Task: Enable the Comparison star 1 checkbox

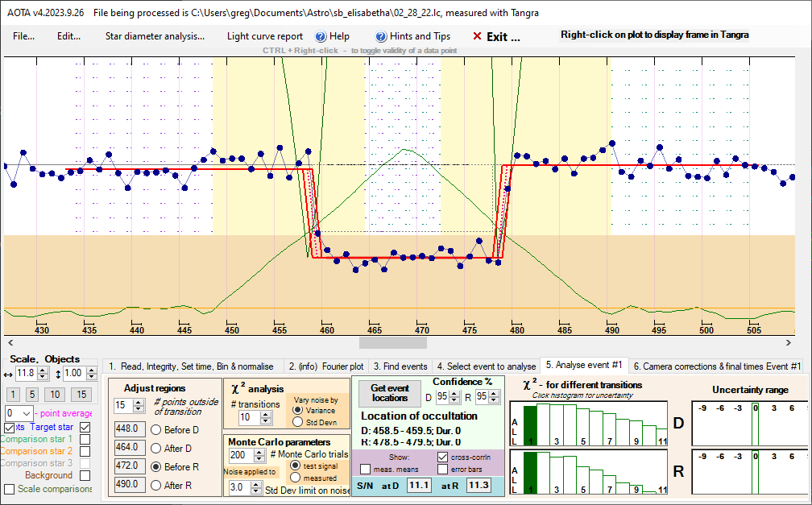Action: 85,439
